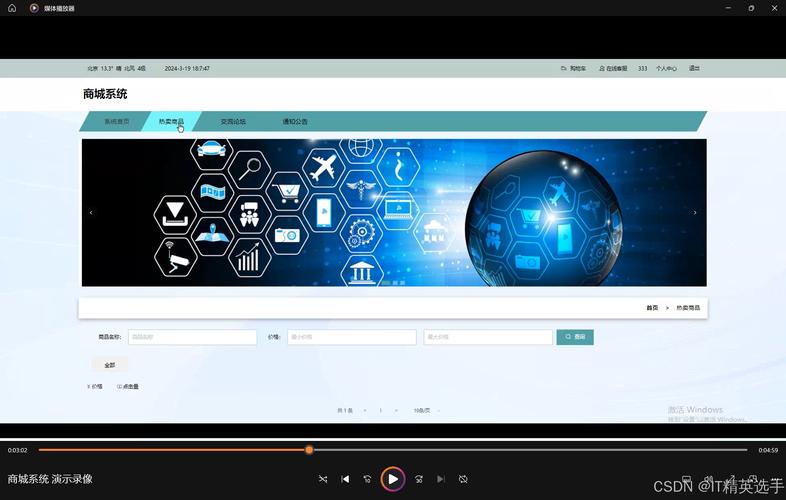Click the media player home icon
Screen dimensions: 786x500
[12, 8]
